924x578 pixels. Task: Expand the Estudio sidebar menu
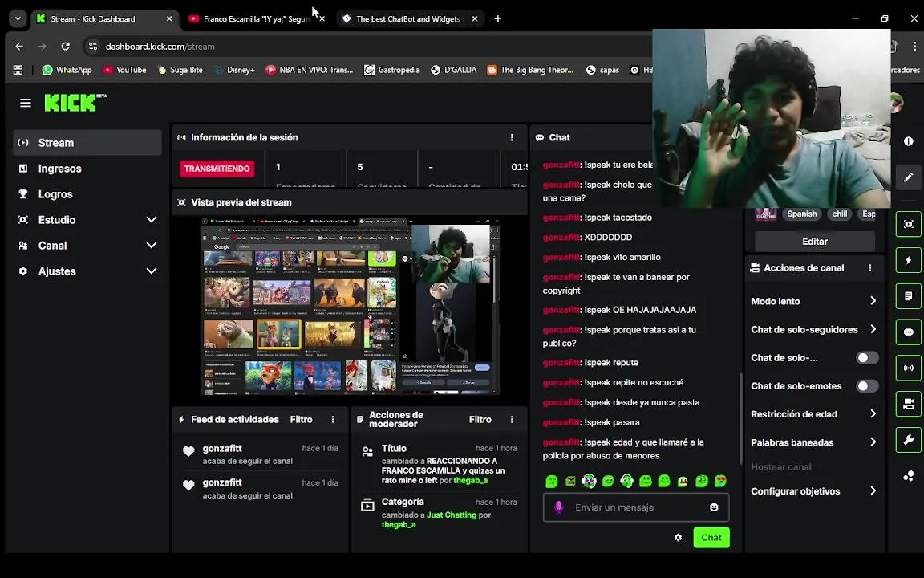pos(87,220)
